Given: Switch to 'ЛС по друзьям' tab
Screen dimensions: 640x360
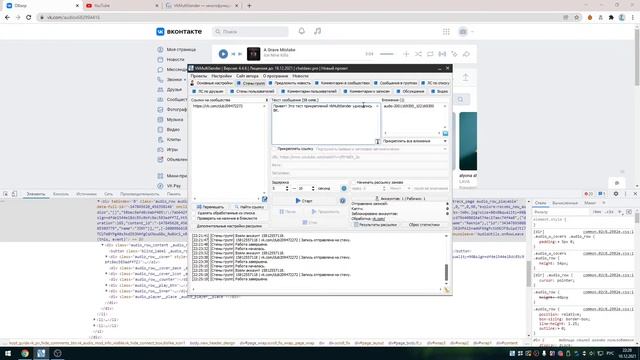Looking at the screenshot, I should tap(208, 91).
